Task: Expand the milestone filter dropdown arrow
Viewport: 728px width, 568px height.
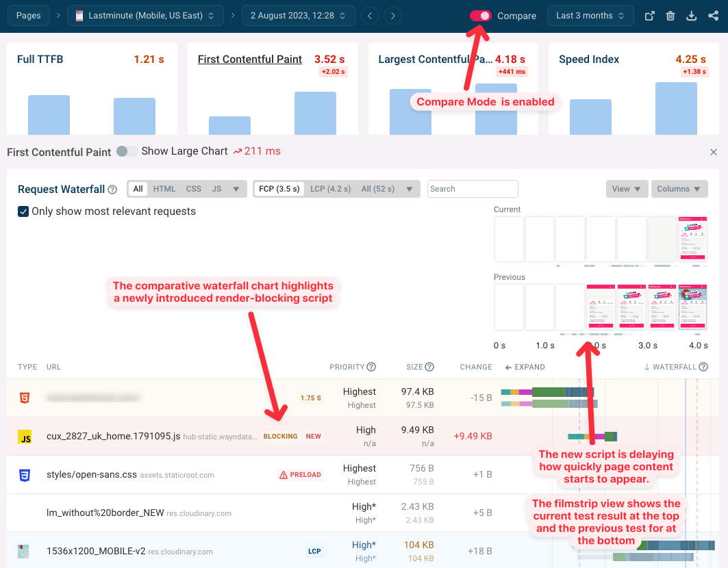Action: coord(409,189)
